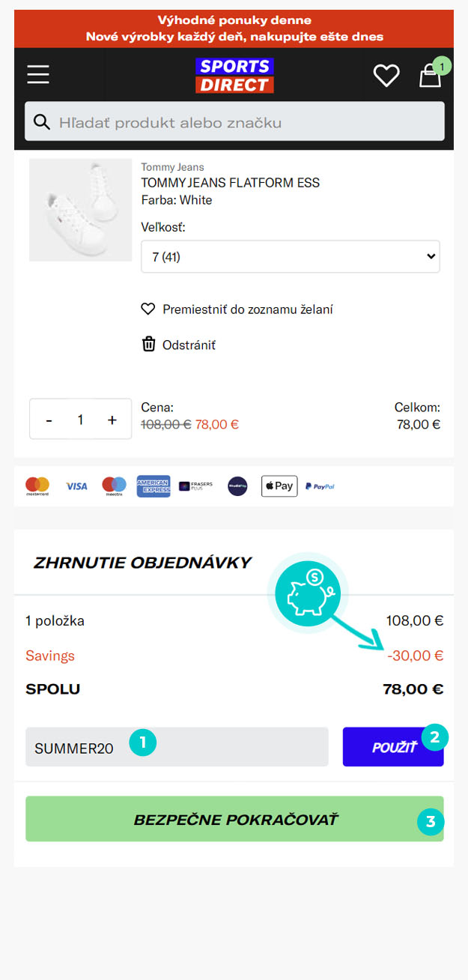Viewport: 468px width, 980px height.
Task: Decrease quantity with the minus button
Action: click(x=49, y=420)
